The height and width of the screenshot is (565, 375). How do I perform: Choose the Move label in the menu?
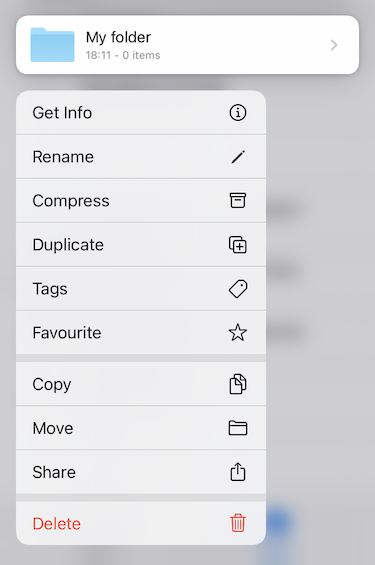[53, 428]
